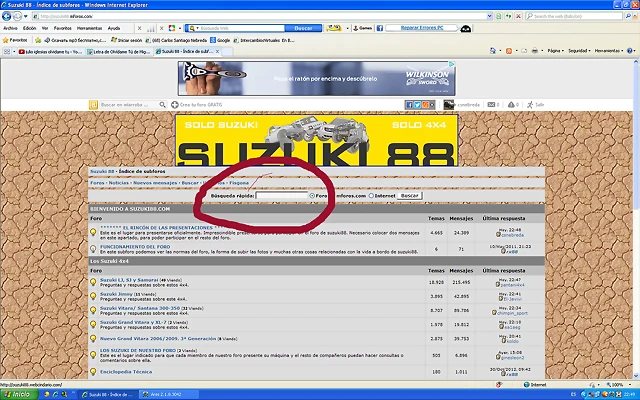Open the Nuevos mensajes link

155,183
